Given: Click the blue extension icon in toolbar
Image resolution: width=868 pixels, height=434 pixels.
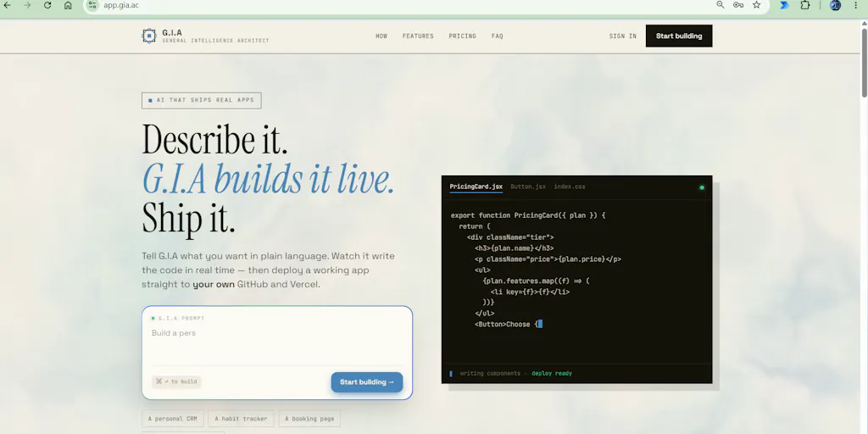Looking at the screenshot, I should coord(784,5).
